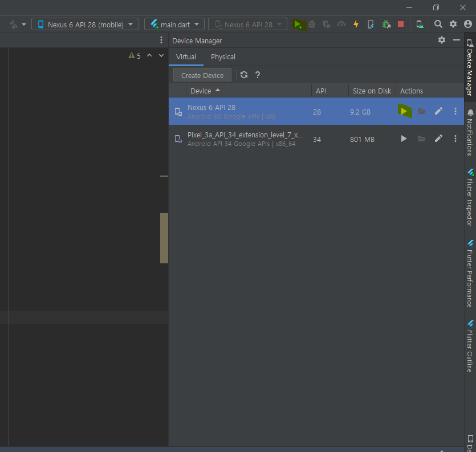Open Nexus 6 API 28 folder on disk

(421, 111)
